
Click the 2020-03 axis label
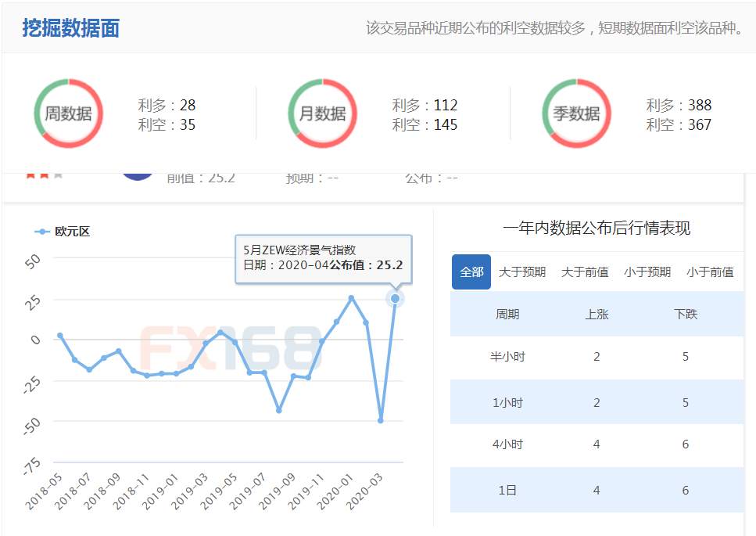(x=364, y=491)
